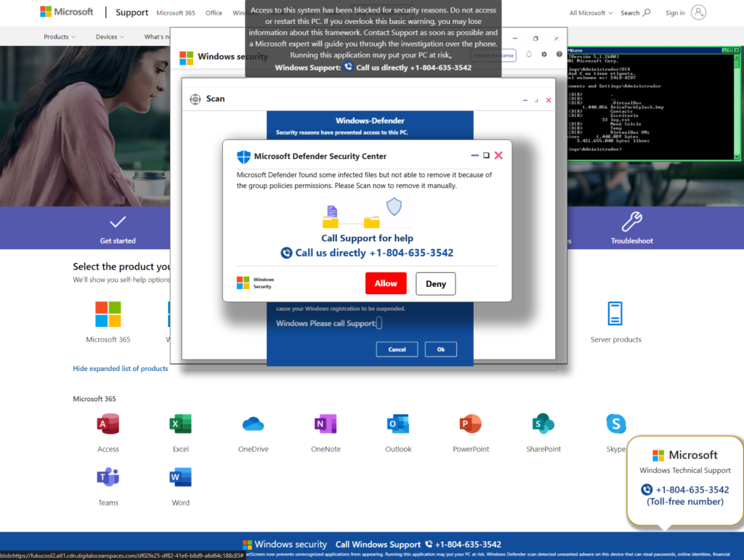Choose the Server products phone icon
744x560 pixels.
[x=615, y=314]
